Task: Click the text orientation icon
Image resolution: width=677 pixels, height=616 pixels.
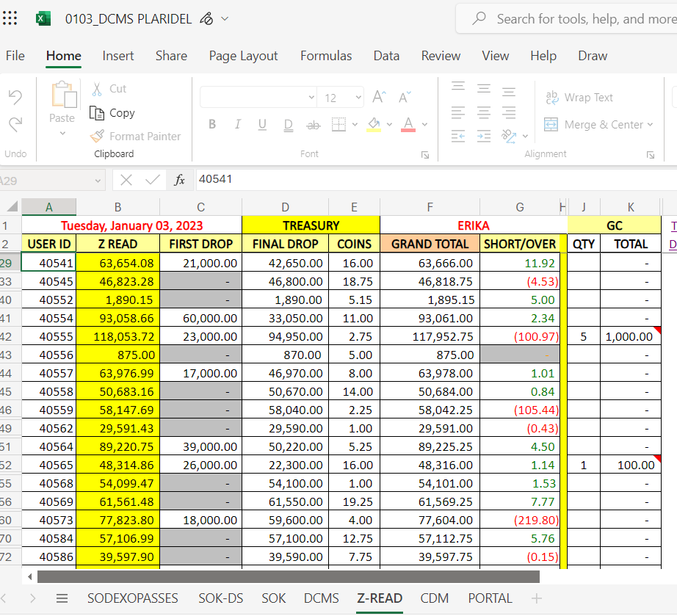Action: click(x=509, y=137)
